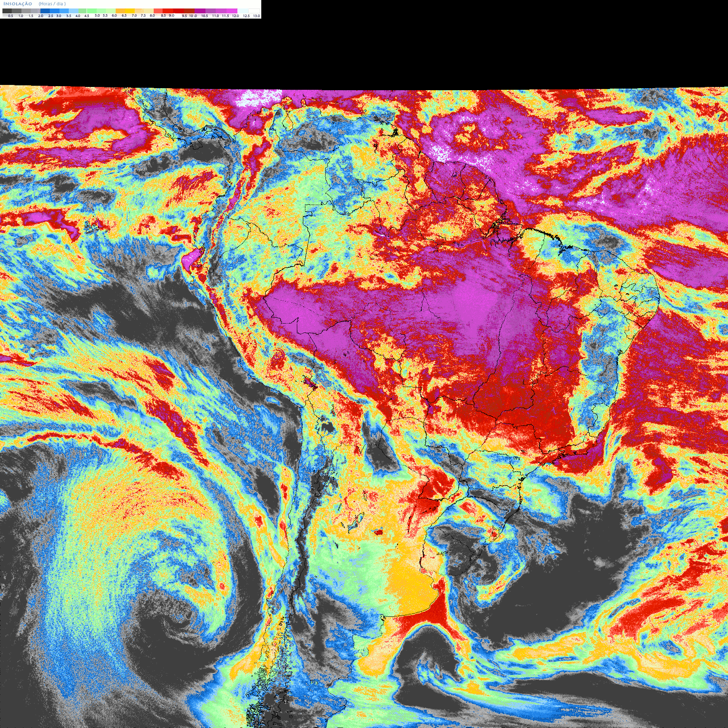Click the '11.0' legend value
This screenshot has width=728, height=728.
(216, 16)
